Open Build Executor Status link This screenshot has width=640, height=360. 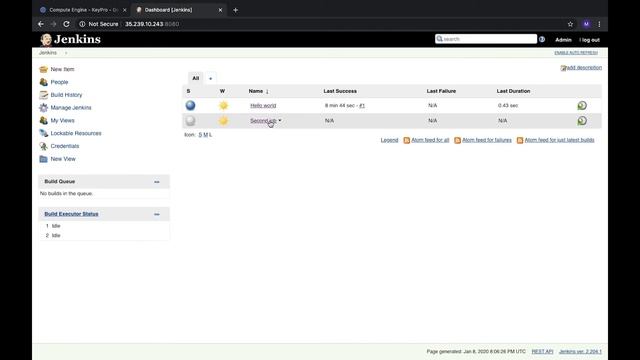(x=71, y=214)
